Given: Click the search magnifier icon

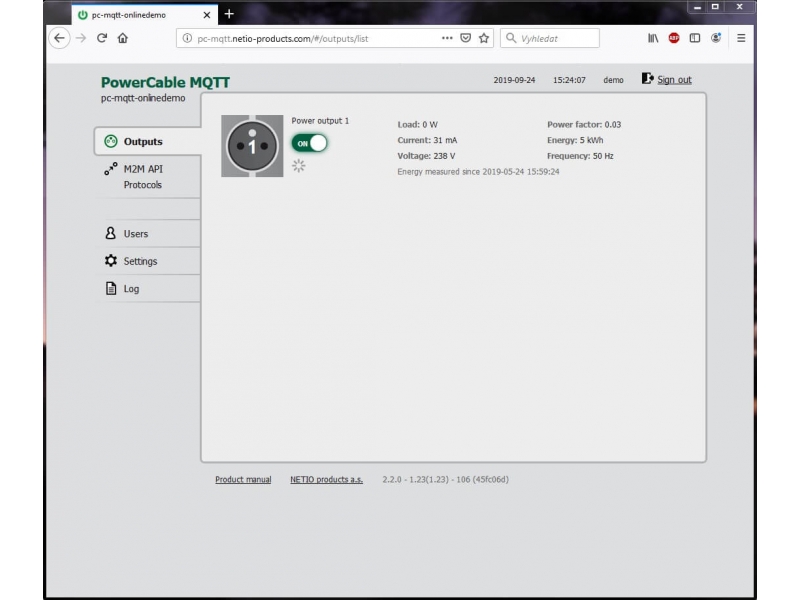Looking at the screenshot, I should 511,38.
